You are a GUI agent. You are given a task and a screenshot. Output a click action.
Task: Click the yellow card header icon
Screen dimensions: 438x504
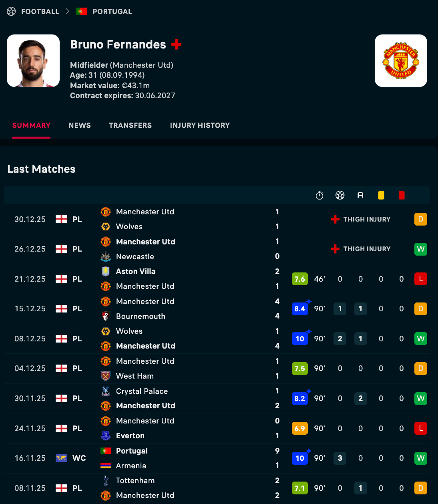381,195
